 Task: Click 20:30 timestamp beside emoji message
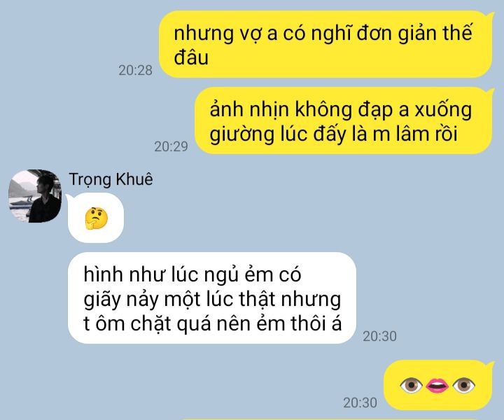[x=360, y=403]
